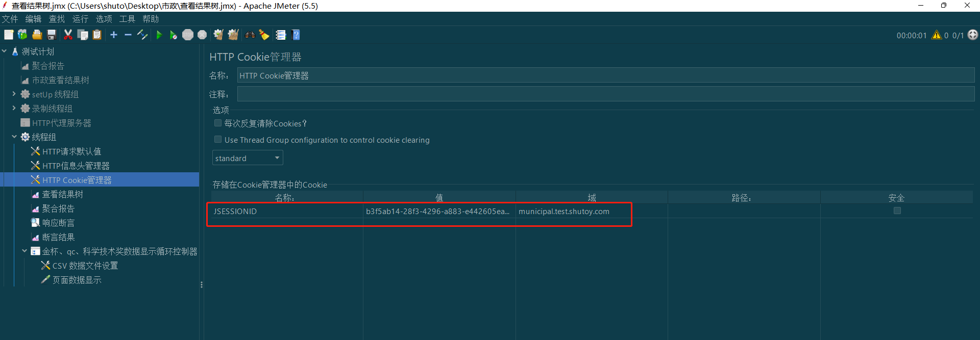
Task: Open the standard cookie policy dropdown
Action: [x=248, y=158]
